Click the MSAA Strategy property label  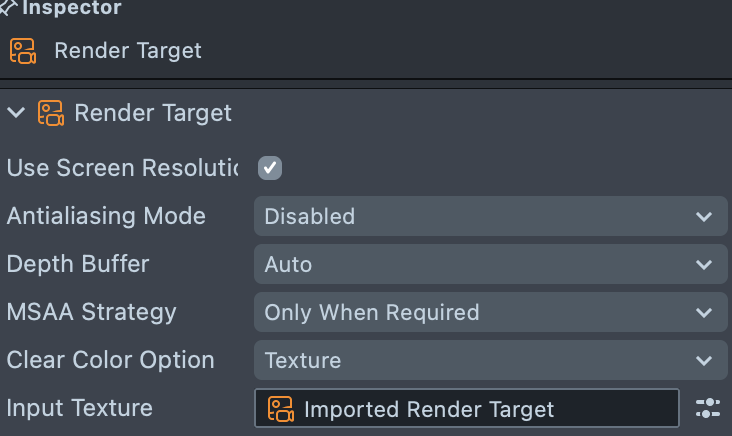coord(91,312)
